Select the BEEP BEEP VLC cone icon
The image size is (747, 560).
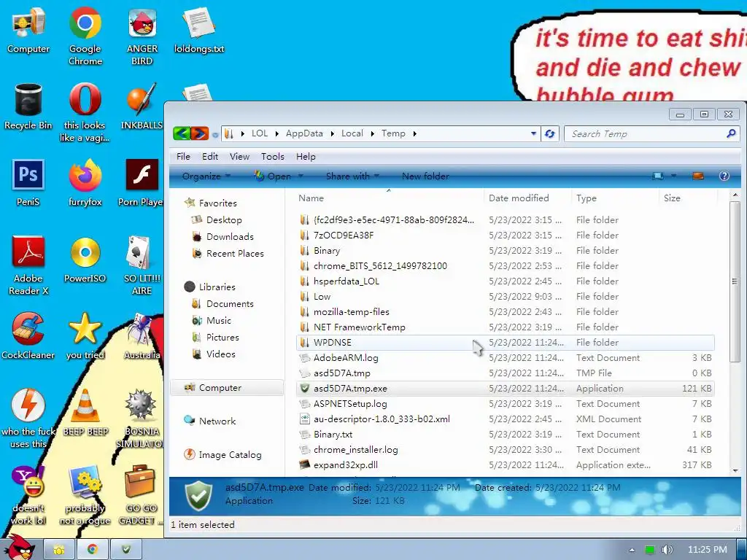coord(85,413)
